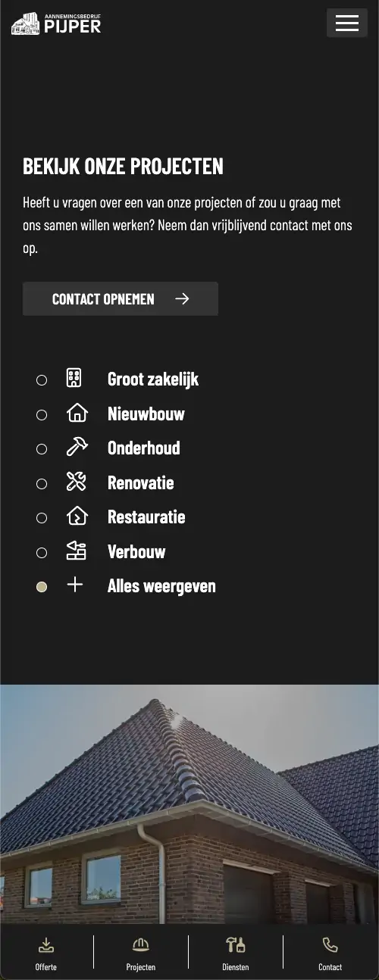
Task: Select the Restauratie radio button
Action: pyautogui.click(x=42, y=518)
